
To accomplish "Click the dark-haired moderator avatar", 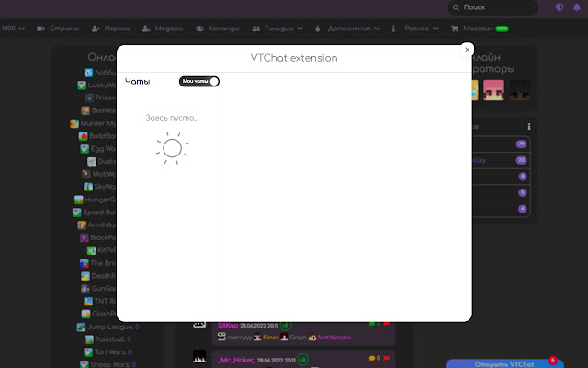I will click(x=520, y=90).
